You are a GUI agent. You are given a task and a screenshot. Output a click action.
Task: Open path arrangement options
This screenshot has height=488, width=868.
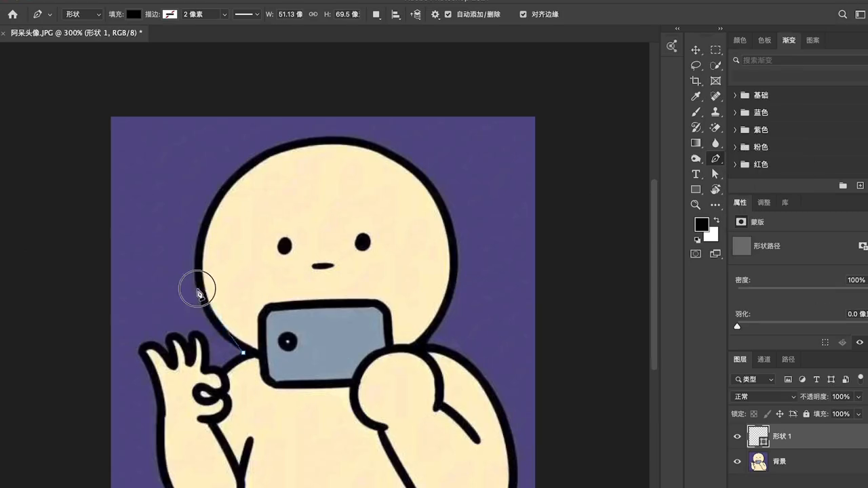pos(416,14)
